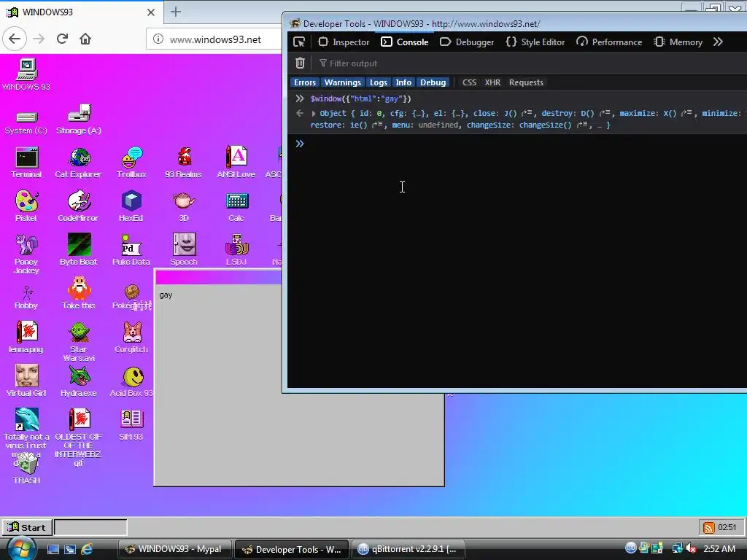Viewport: 747px width, 560px height.
Task: Launch the LSDJ icon
Action: click(x=236, y=249)
